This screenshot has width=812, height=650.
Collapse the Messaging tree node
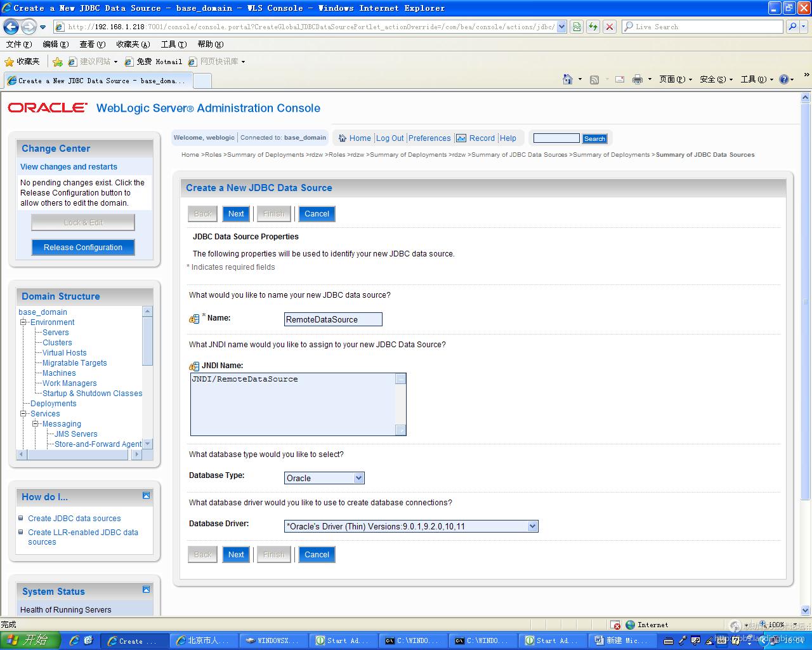(x=36, y=424)
